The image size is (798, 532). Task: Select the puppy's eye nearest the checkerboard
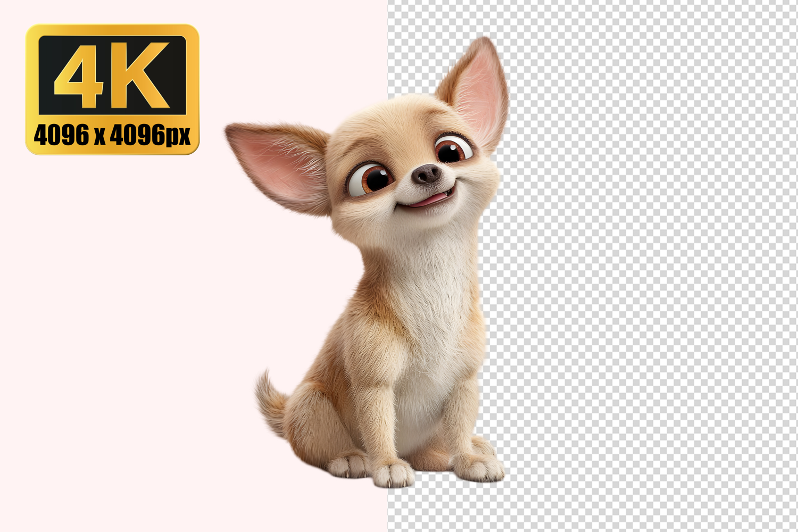click(x=452, y=149)
